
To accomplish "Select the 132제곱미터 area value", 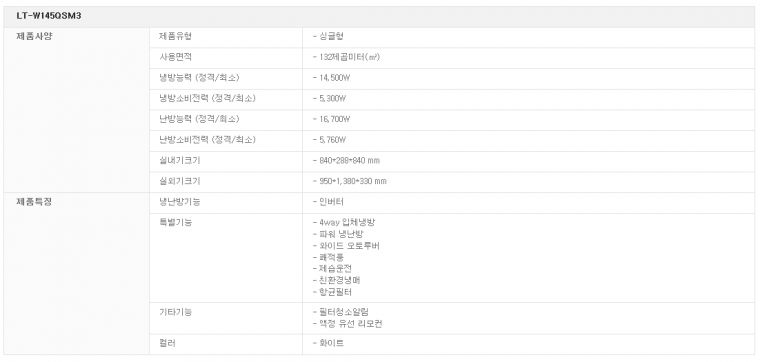I will click(346, 57).
